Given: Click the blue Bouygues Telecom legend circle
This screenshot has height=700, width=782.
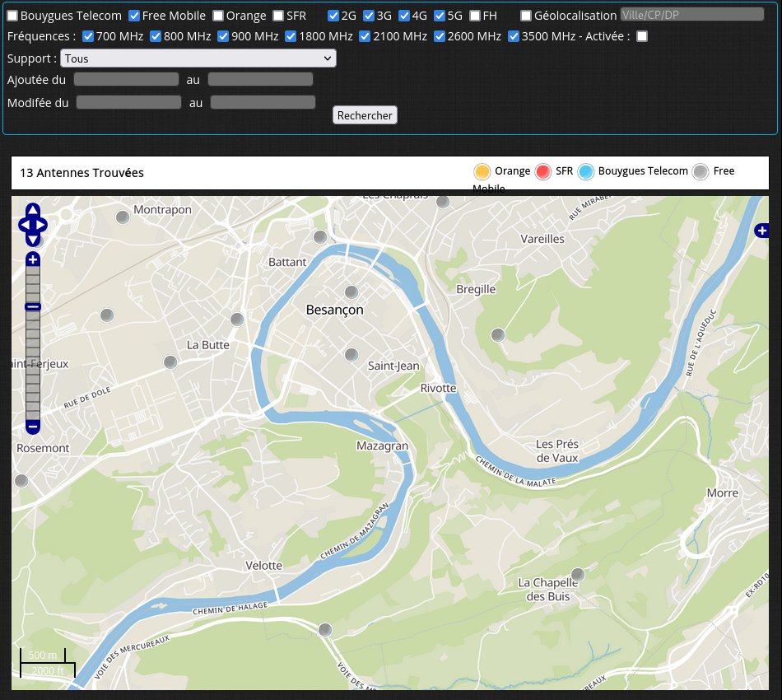Looking at the screenshot, I should [586, 171].
